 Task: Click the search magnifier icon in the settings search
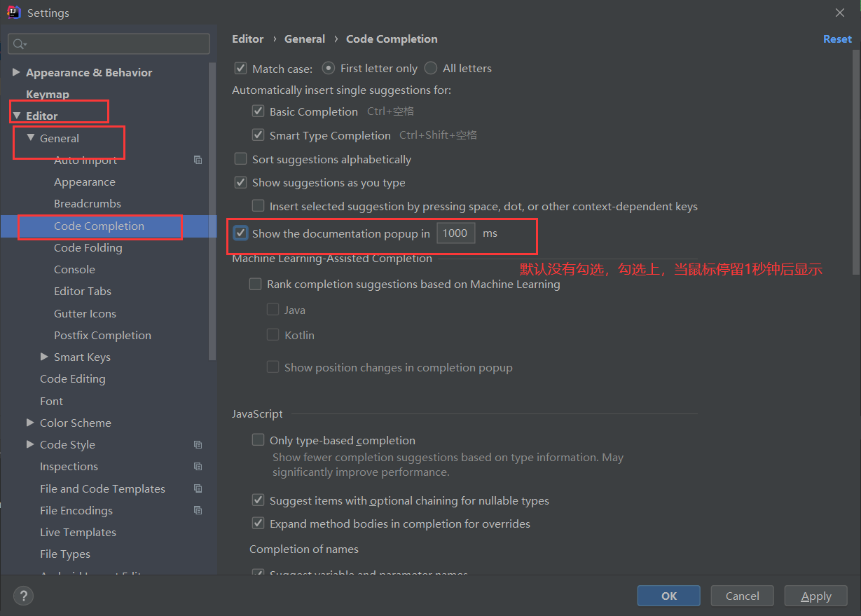[19, 44]
